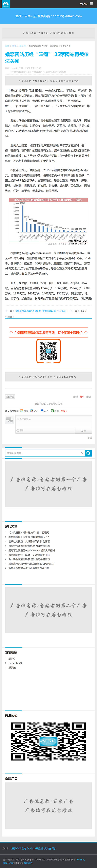Click the emoji smiley in comment toolbar

pyautogui.click(x=18, y=431)
